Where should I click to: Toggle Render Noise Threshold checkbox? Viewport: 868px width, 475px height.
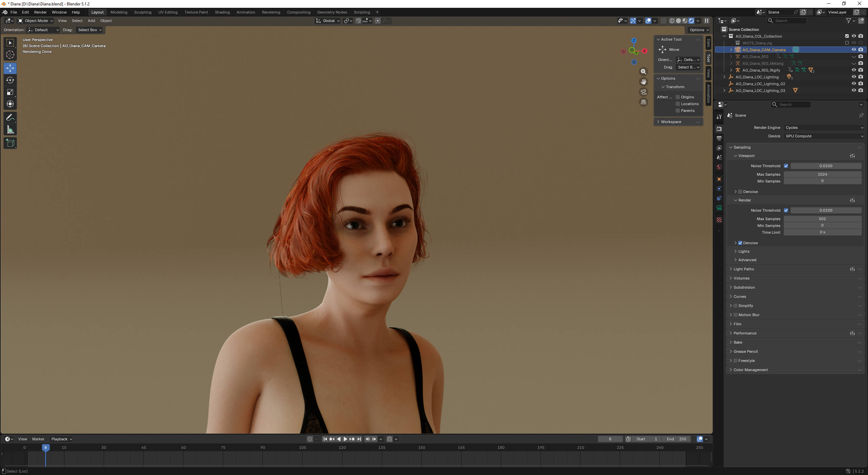786,210
